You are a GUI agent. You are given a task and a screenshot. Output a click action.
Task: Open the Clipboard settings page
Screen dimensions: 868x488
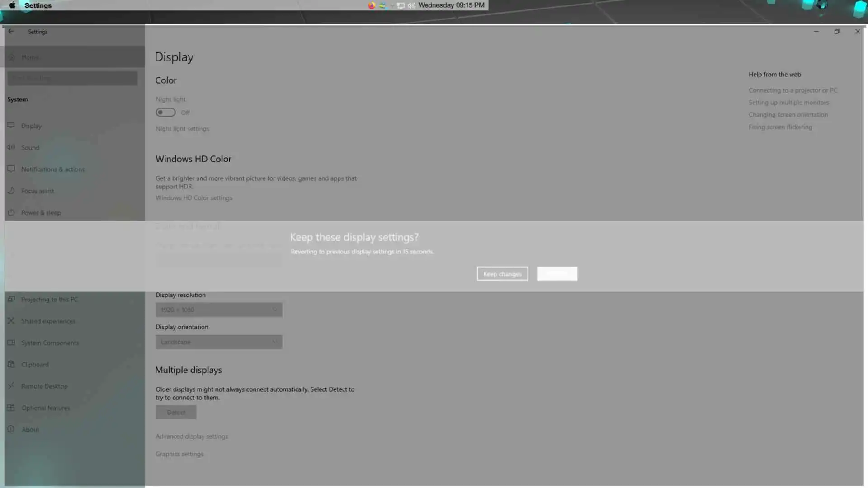point(35,365)
